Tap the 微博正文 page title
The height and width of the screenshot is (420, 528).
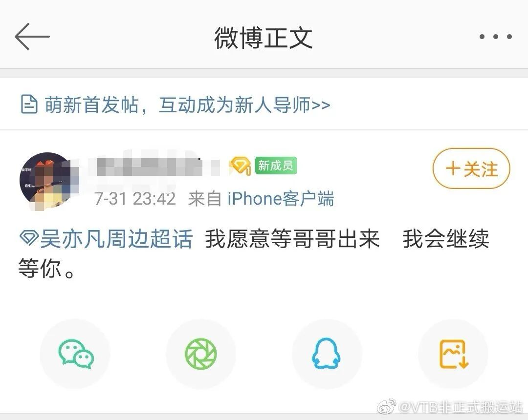[x=264, y=38]
